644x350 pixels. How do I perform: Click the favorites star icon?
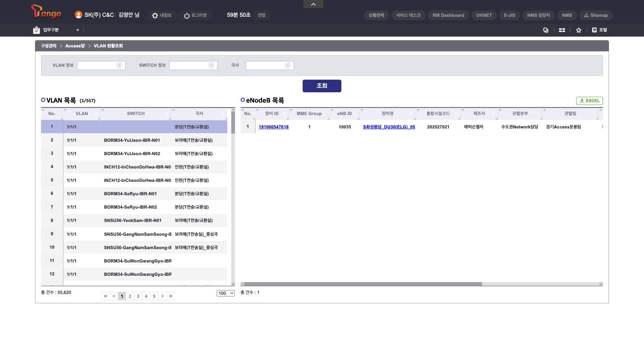click(x=578, y=30)
